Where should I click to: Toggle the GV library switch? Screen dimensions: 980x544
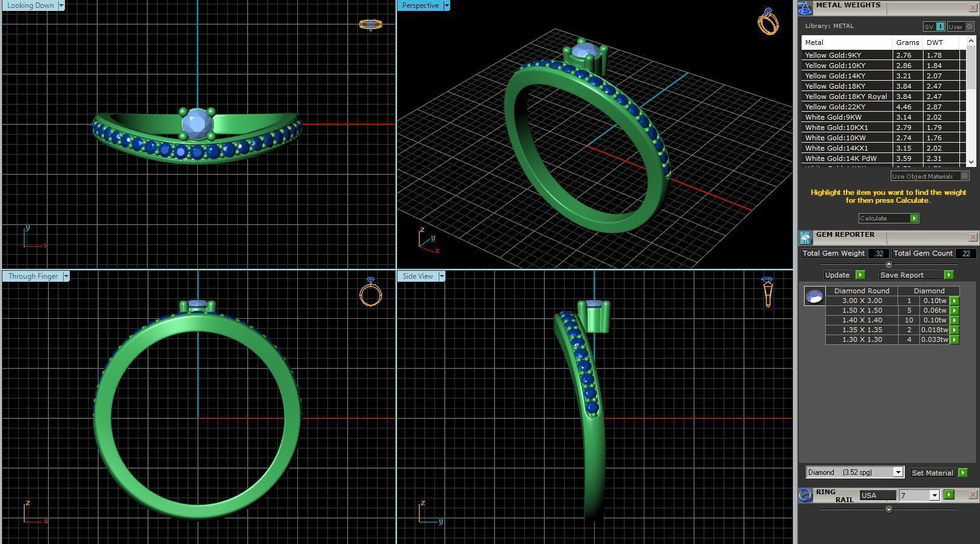(x=934, y=26)
